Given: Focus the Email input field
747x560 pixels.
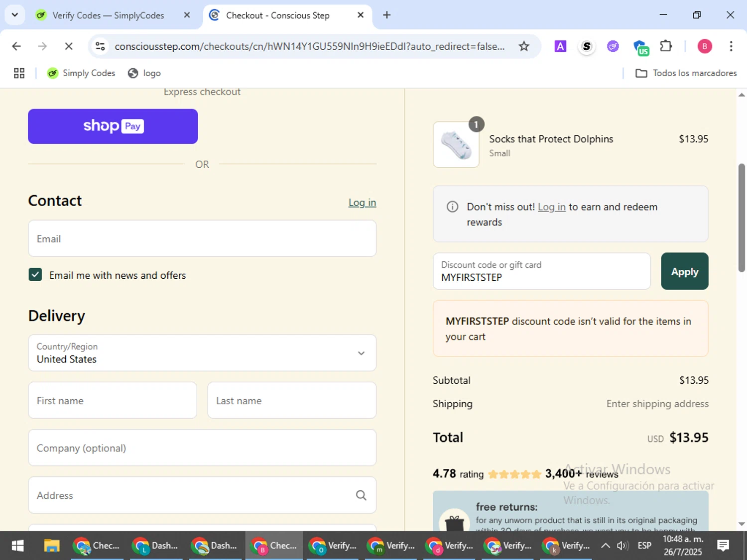Looking at the screenshot, I should tap(202, 238).
